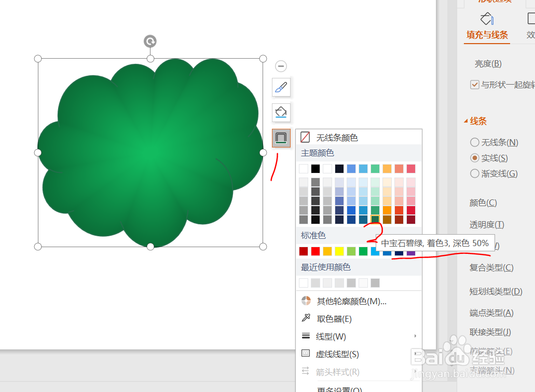Click the 颜色(C) label

483,203
